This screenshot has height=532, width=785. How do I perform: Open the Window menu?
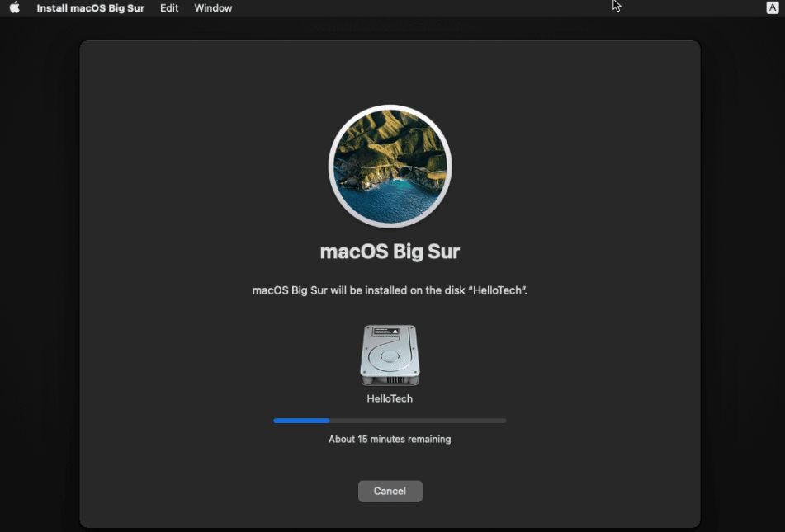213,8
